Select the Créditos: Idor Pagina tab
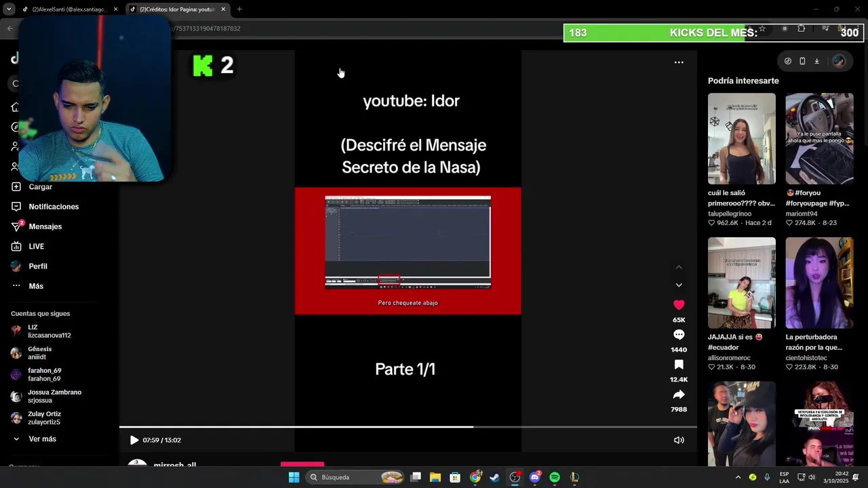The image size is (868, 488). pos(178,9)
